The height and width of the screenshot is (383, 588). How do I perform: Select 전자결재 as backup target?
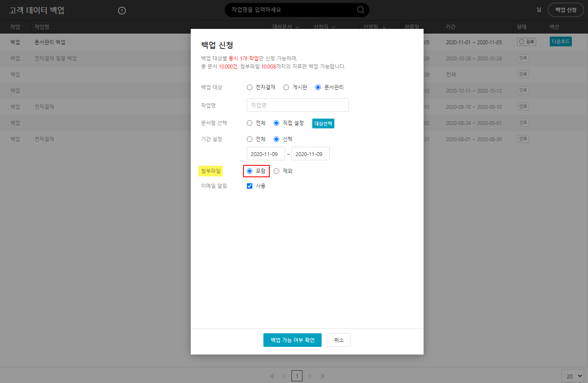250,88
